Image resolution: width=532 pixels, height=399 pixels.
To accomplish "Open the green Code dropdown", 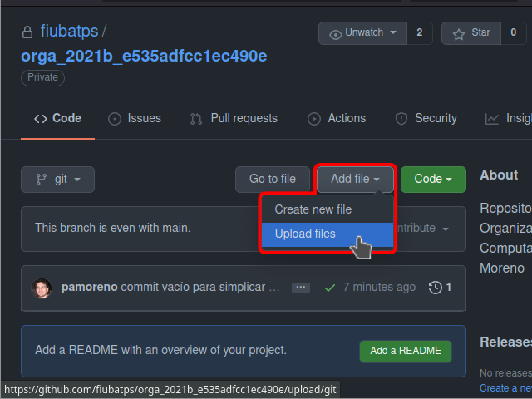I will click(x=433, y=179).
